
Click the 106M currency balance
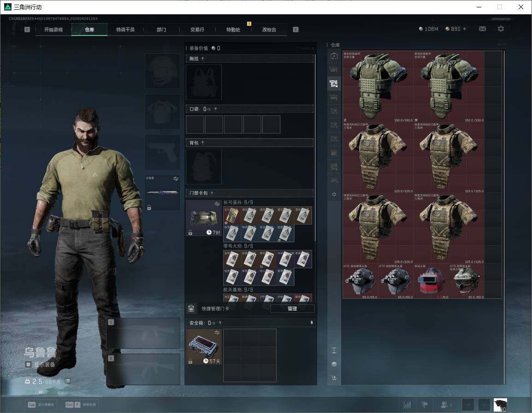(429, 29)
